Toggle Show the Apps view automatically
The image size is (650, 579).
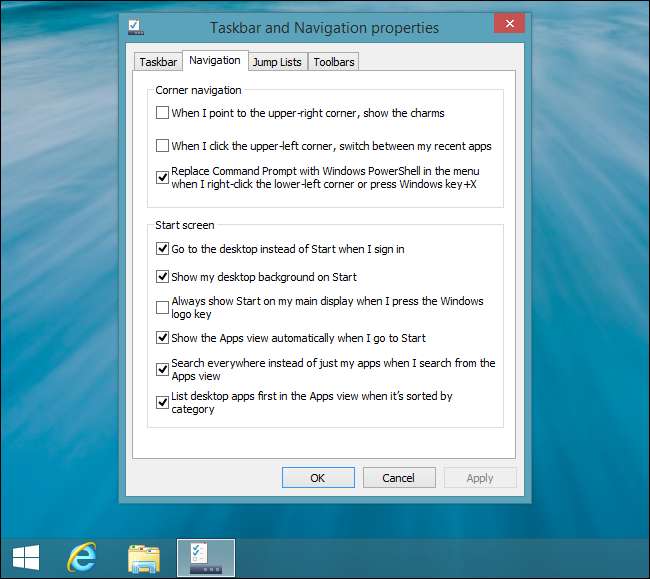click(x=163, y=338)
